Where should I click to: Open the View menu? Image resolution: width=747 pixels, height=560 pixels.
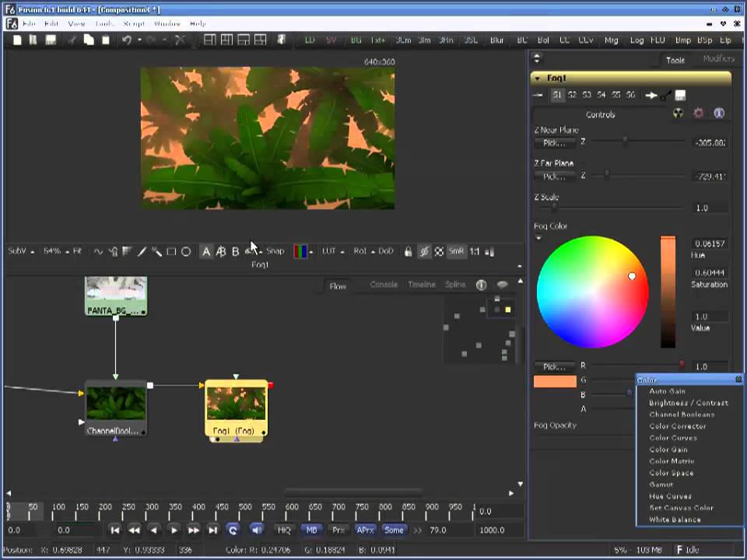(77, 23)
